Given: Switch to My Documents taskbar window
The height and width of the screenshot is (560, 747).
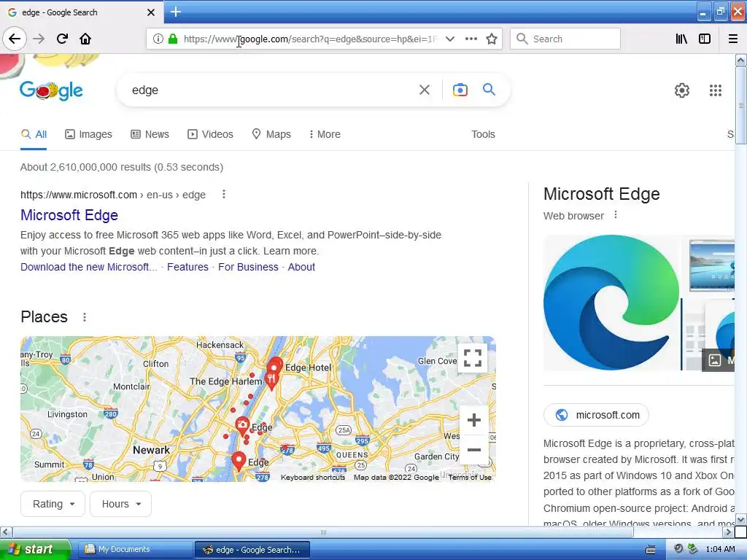Looking at the screenshot, I should point(135,550).
